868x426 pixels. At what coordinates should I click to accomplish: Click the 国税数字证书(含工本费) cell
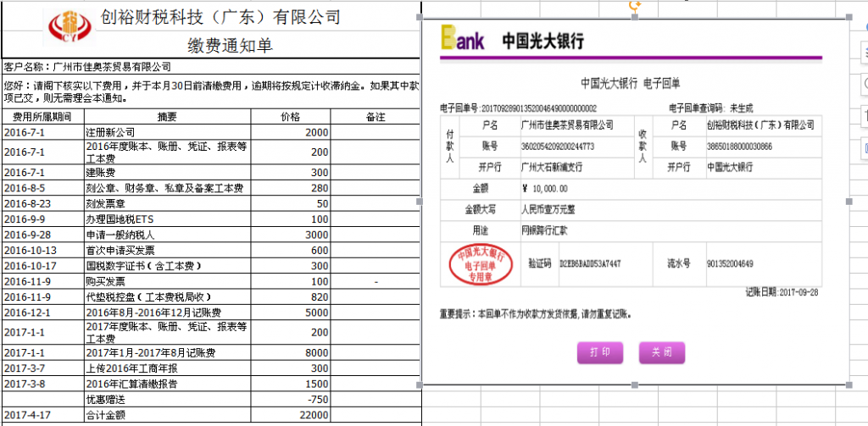click(x=168, y=266)
